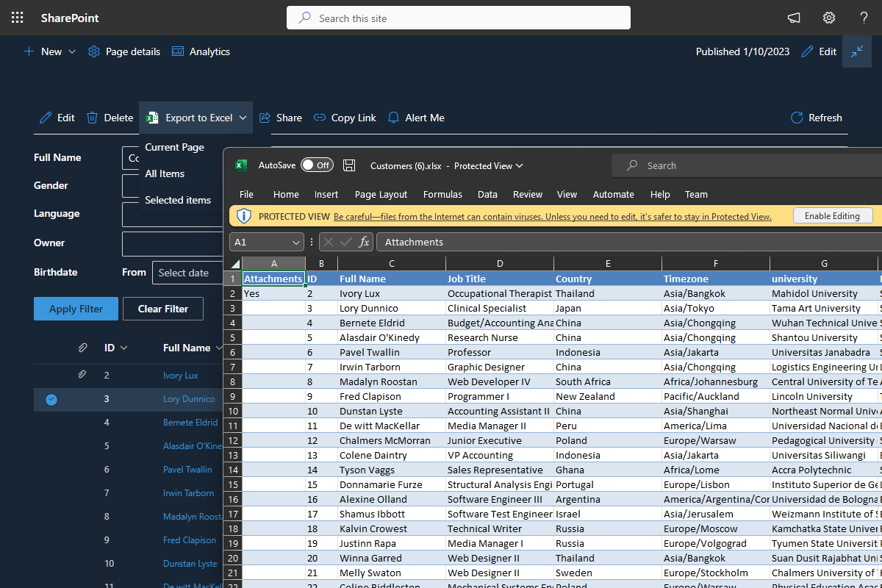
Task: Click paperclip attachment icon on Ivory Lux row
Action: [83, 375]
